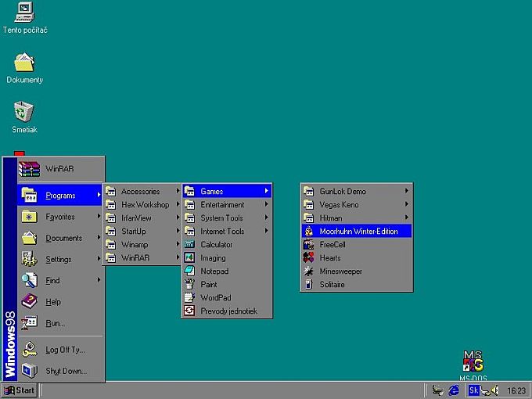The image size is (532, 399).
Task: Expand the Vegas Keno submenu arrow
Action: coord(407,204)
